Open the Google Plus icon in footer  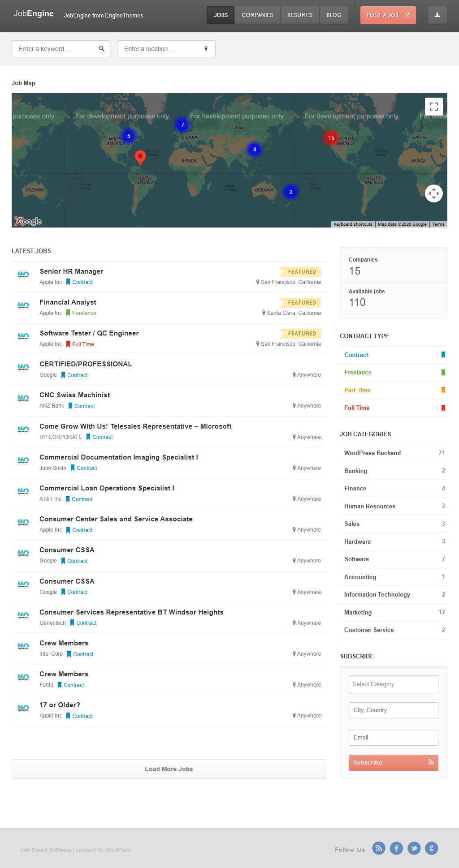pyautogui.click(x=431, y=848)
